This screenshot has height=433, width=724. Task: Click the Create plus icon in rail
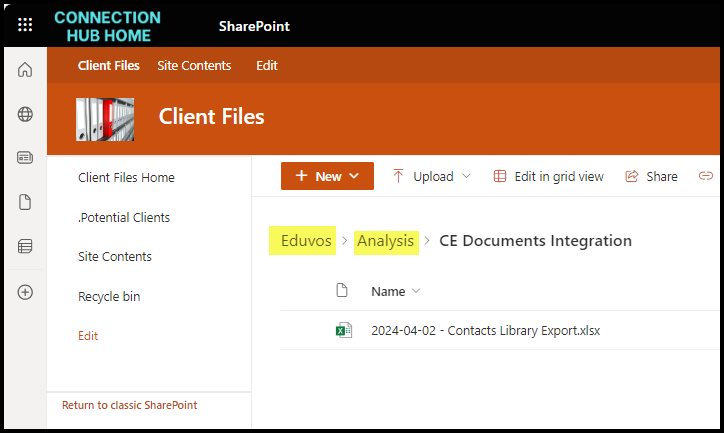[x=25, y=292]
